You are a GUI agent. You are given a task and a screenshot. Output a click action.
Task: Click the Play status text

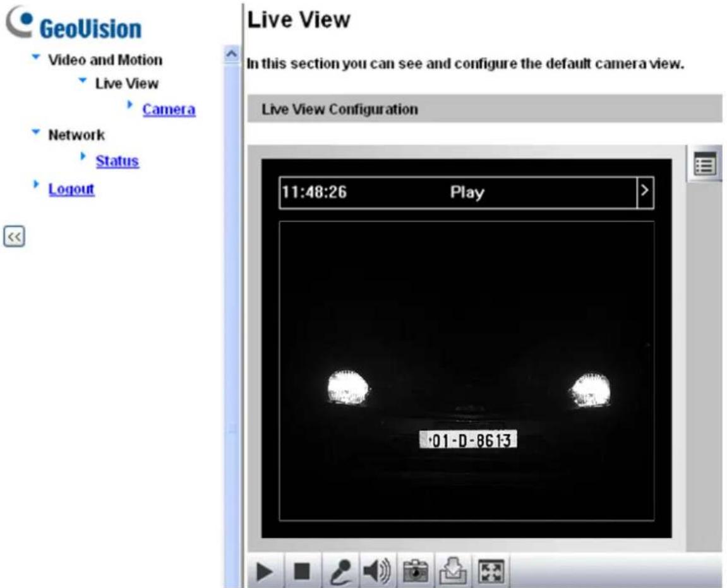point(467,192)
